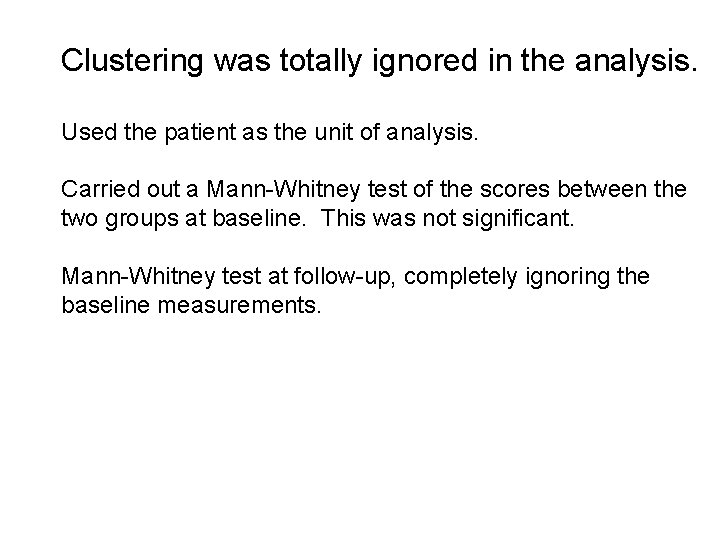The height and width of the screenshot is (540, 720).
Task: Click 'Carried out a Mann-Whitney test' line
Action: pos(374,189)
